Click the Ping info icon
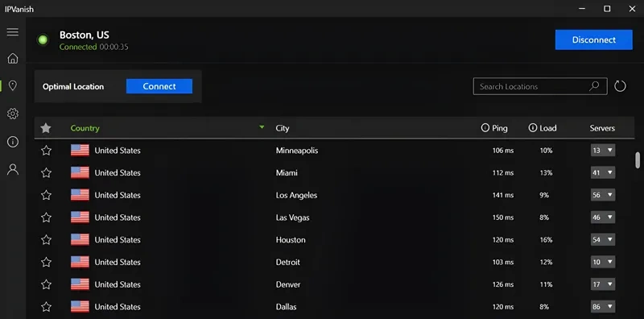 (485, 128)
